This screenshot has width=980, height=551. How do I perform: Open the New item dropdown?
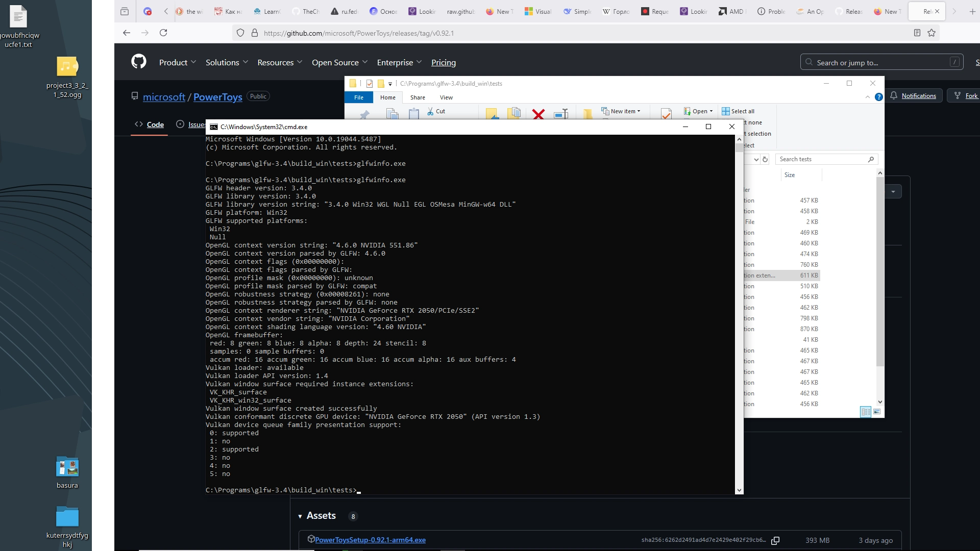(621, 111)
